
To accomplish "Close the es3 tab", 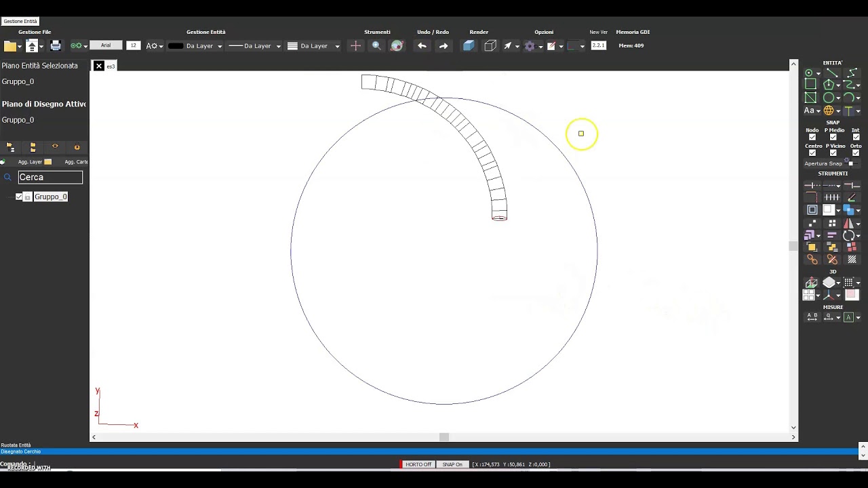I will 99,66.
